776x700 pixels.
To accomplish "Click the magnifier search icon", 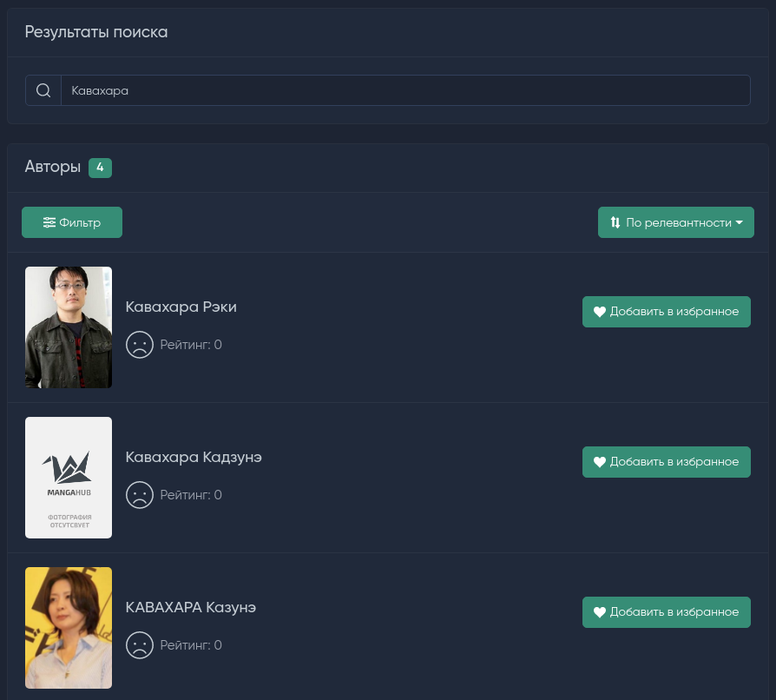I will tap(43, 90).
